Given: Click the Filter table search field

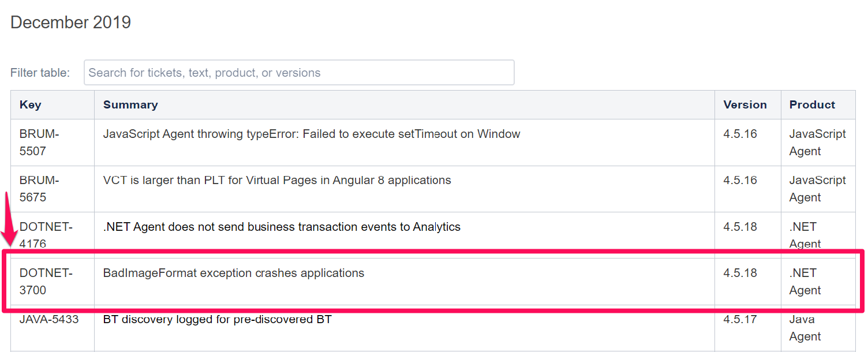Looking at the screenshot, I should 299,73.
